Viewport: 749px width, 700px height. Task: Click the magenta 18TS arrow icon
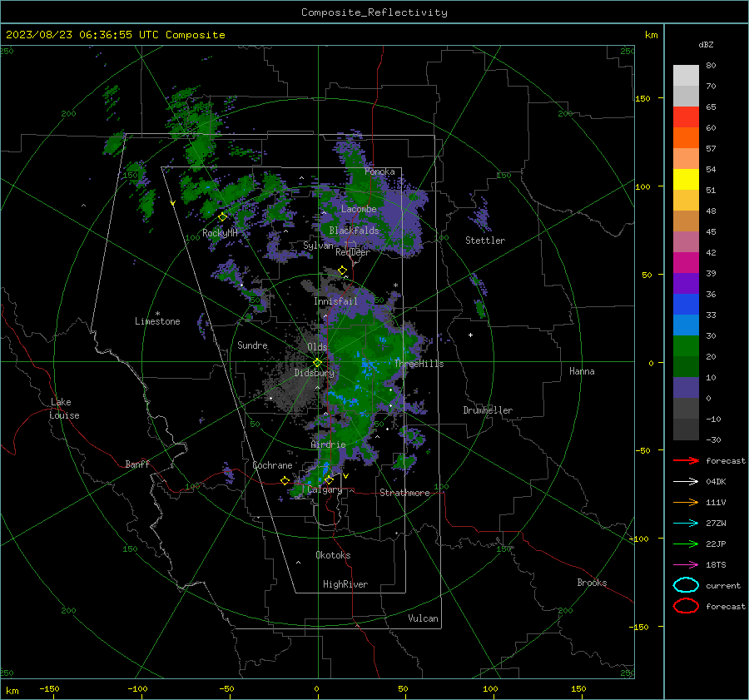click(686, 565)
